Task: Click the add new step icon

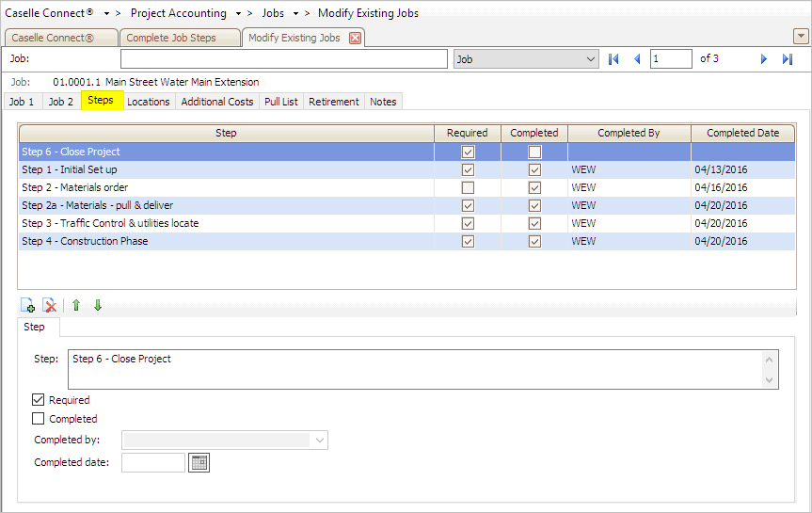Action: pos(28,306)
